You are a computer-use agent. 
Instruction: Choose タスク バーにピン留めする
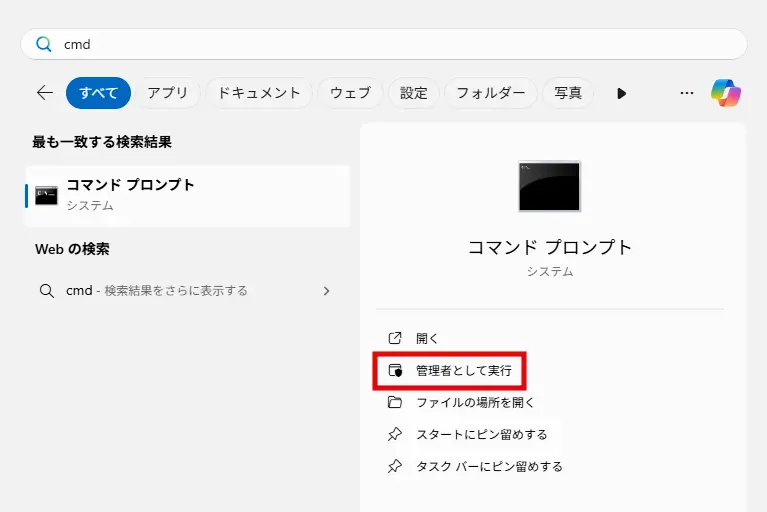(489, 467)
